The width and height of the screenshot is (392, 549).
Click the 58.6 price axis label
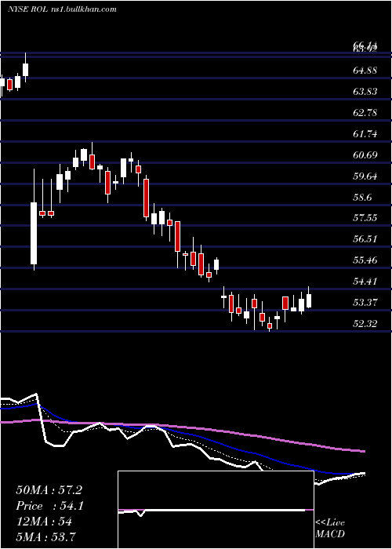362,197
